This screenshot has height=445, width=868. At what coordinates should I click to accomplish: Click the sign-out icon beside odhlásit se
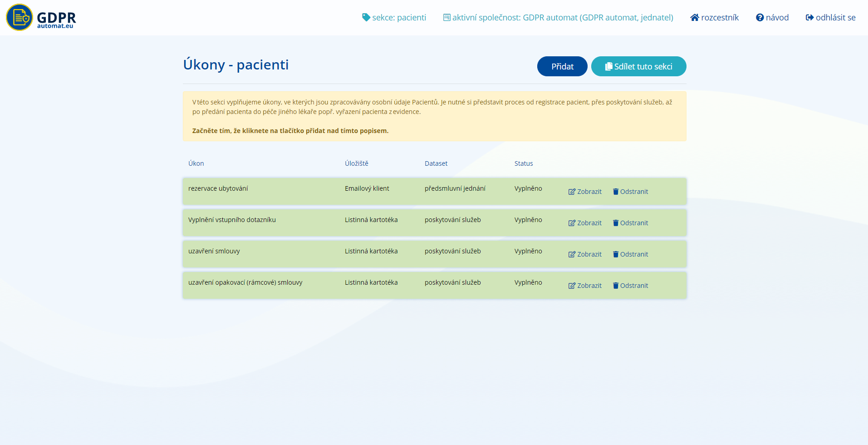[809, 17]
